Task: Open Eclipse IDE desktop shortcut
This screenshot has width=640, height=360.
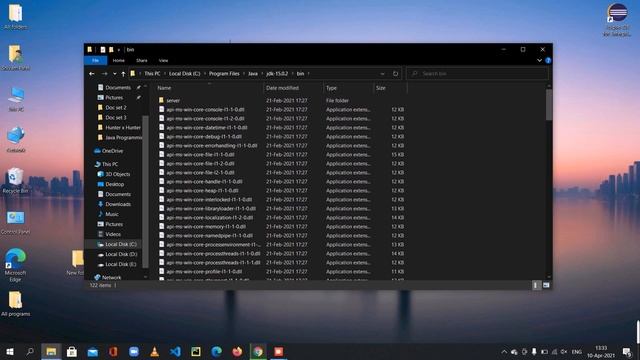Action: pyautogui.click(x=617, y=20)
